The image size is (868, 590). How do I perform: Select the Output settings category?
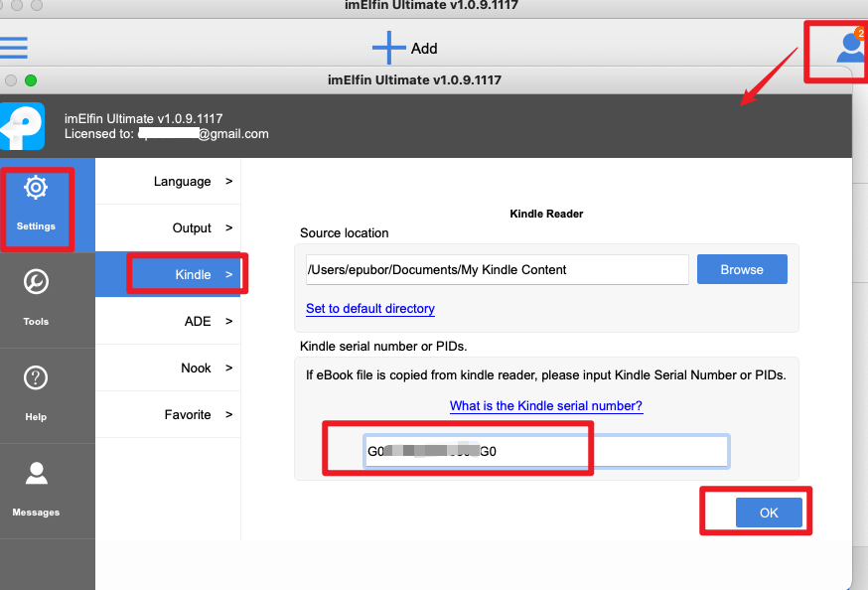pyautogui.click(x=168, y=228)
